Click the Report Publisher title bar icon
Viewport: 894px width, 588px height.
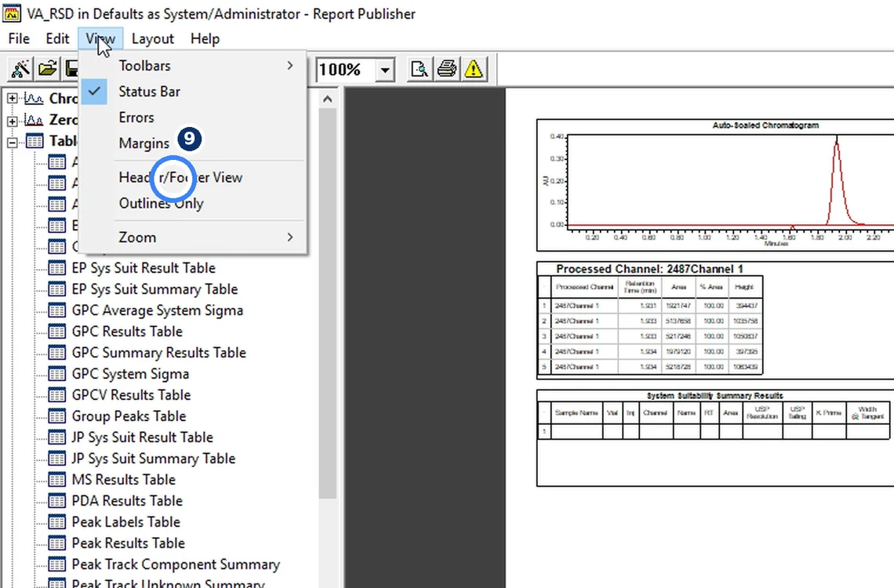tap(12, 13)
